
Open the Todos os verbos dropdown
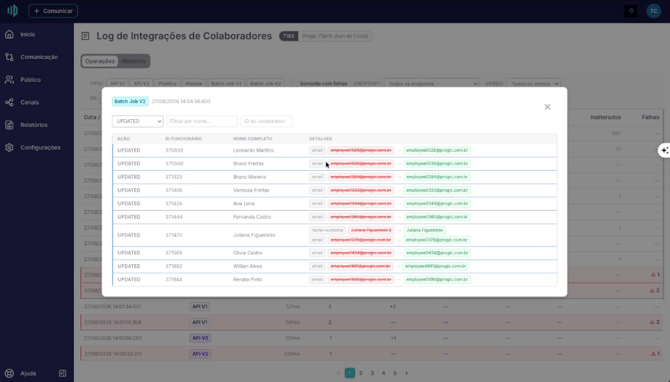pos(533,83)
